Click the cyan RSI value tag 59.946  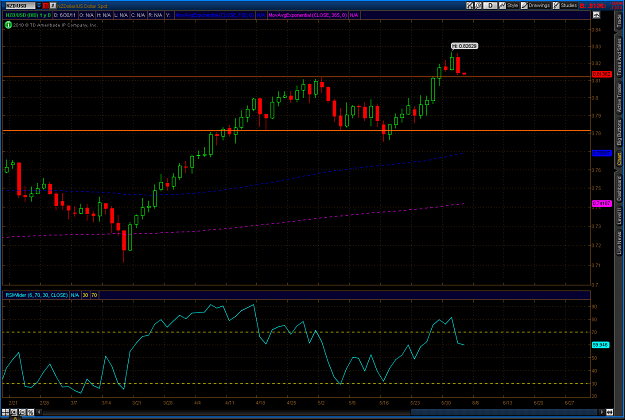[x=600, y=345]
